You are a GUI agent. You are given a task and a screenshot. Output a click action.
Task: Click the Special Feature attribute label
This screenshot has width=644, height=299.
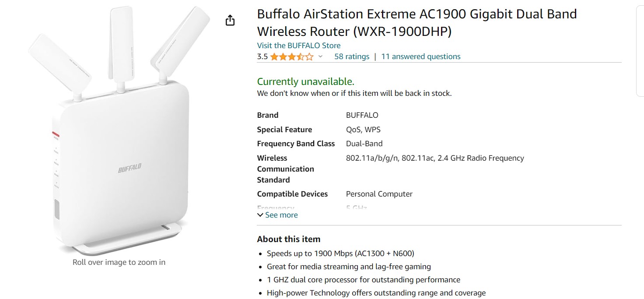point(284,130)
